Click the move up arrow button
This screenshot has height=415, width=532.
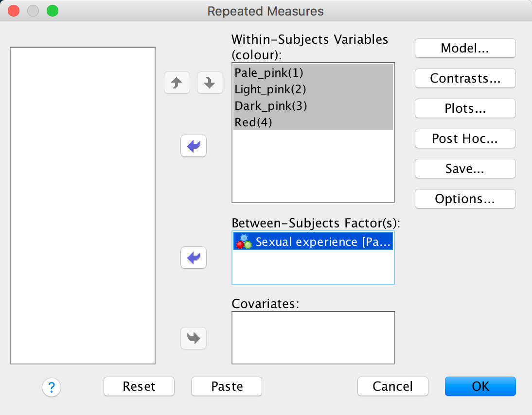[177, 83]
